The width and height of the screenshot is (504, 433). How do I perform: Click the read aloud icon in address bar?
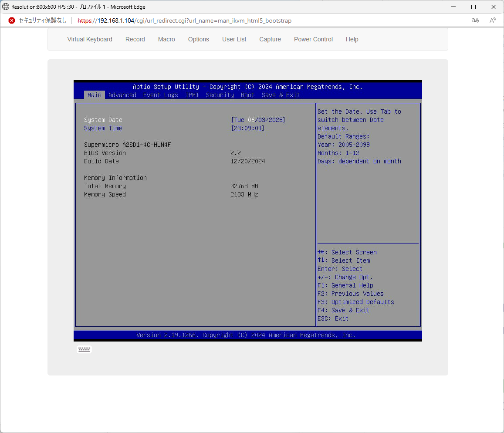(x=493, y=20)
